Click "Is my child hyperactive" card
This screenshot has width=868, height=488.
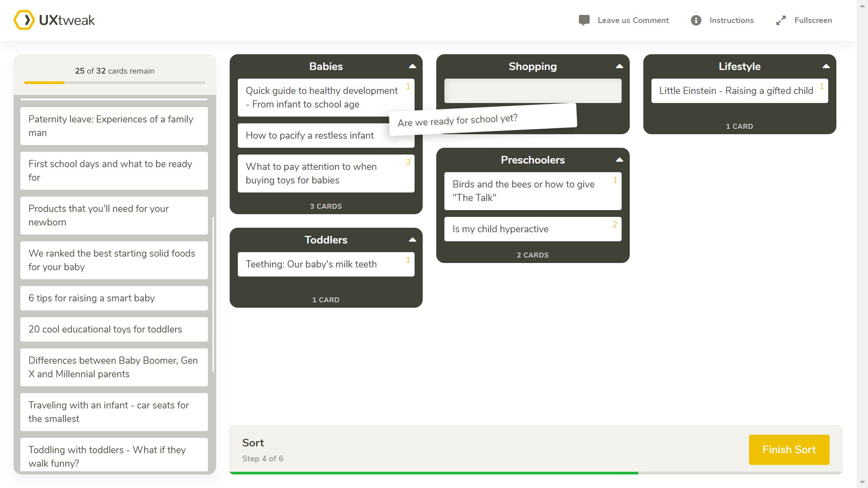coord(533,229)
